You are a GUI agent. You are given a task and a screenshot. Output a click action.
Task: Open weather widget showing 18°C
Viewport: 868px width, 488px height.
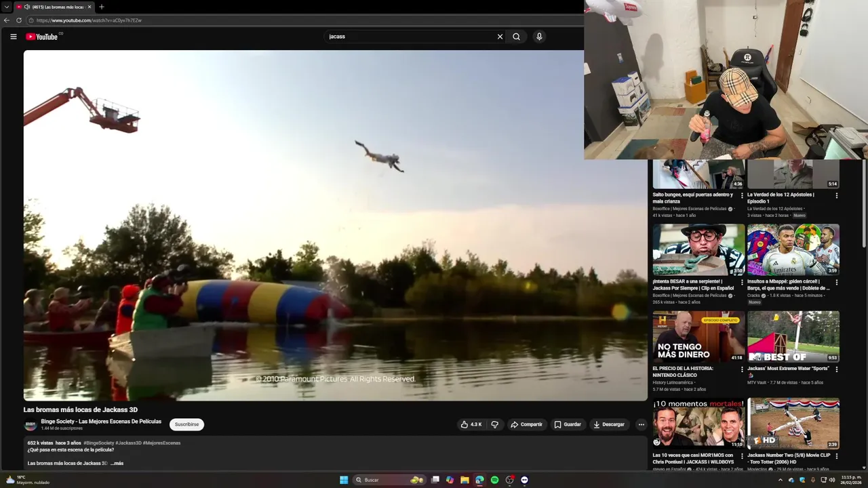tap(27, 480)
